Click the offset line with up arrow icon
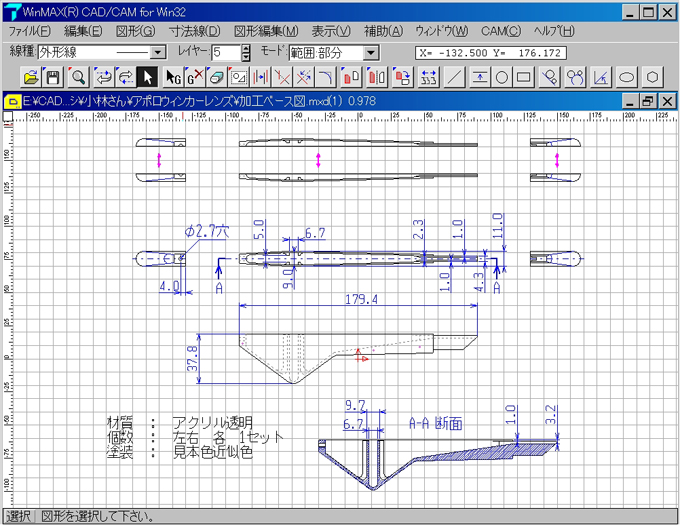 pyautogui.click(x=480, y=77)
